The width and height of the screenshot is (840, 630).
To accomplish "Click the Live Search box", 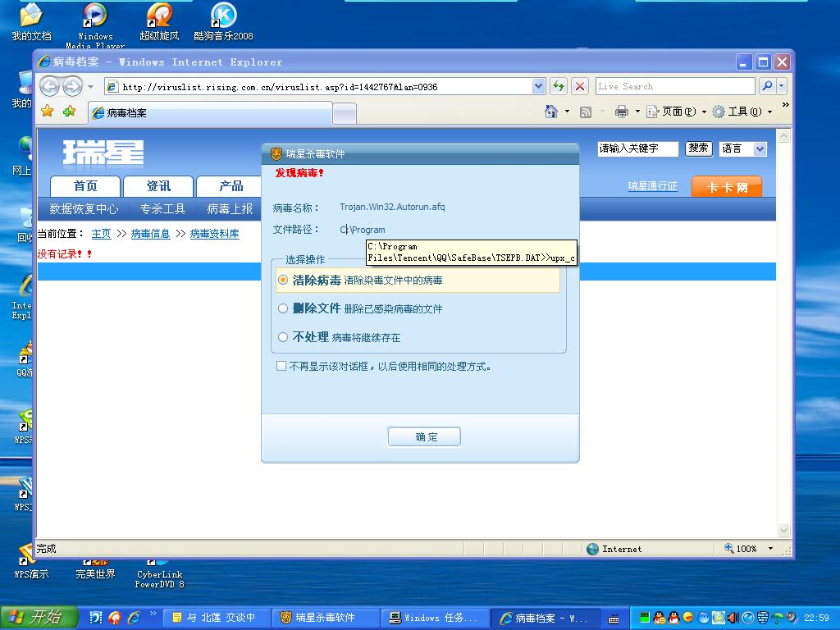I will coord(675,86).
